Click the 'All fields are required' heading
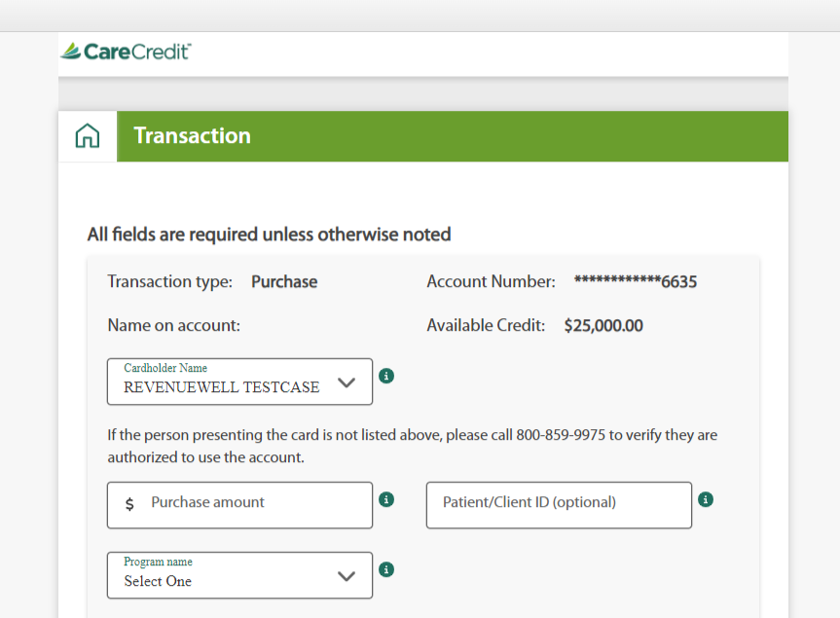The image size is (840, 618). coord(269,235)
